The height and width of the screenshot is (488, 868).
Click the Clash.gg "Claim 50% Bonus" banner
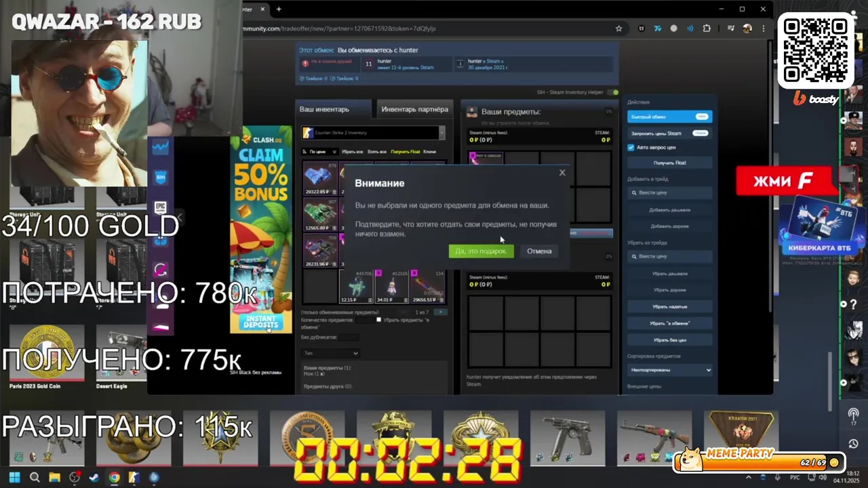[x=260, y=229]
